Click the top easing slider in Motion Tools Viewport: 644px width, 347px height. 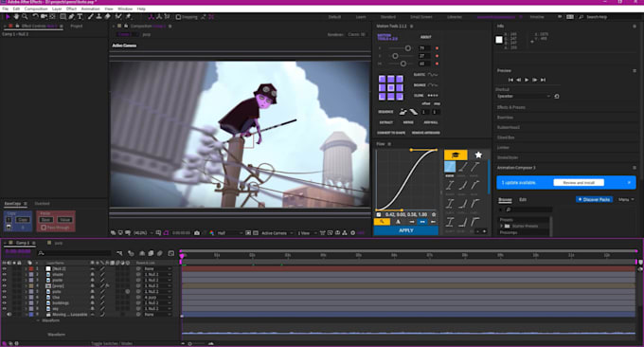(407, 48)
